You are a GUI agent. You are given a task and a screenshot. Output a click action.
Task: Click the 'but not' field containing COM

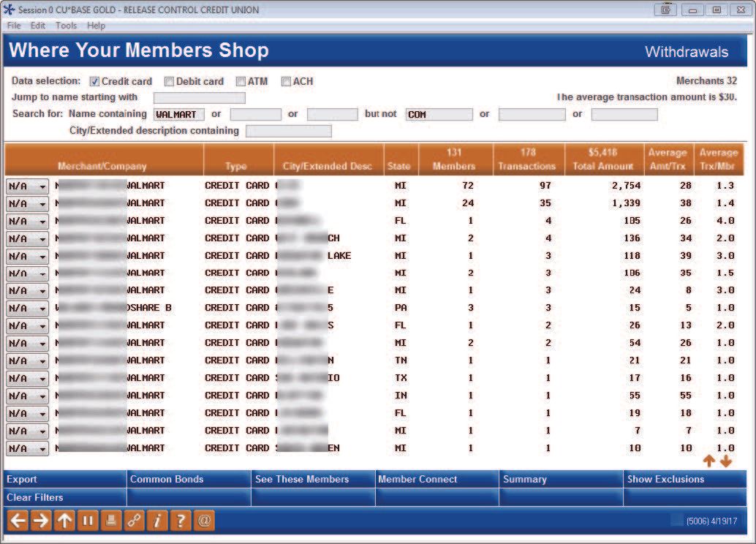coord(439,114)
